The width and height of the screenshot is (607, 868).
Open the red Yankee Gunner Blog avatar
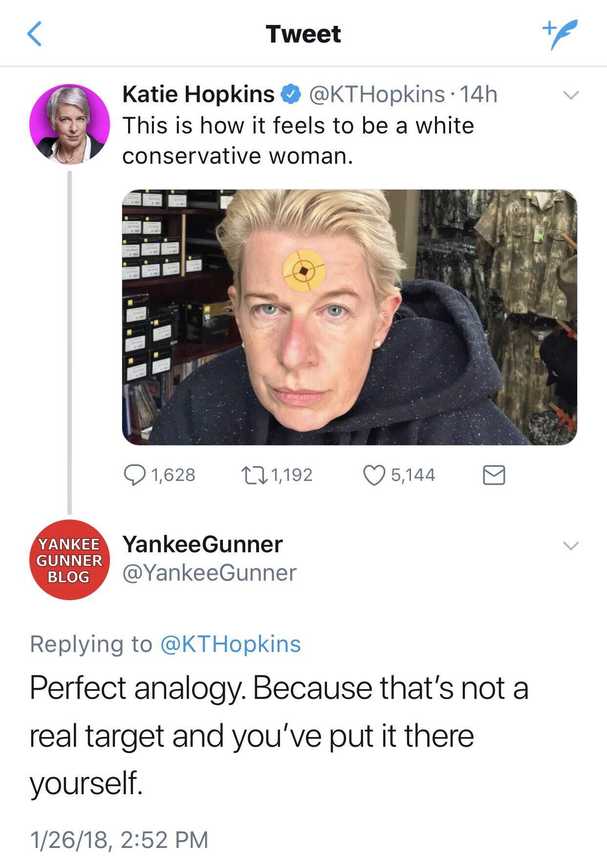(69, 560)
